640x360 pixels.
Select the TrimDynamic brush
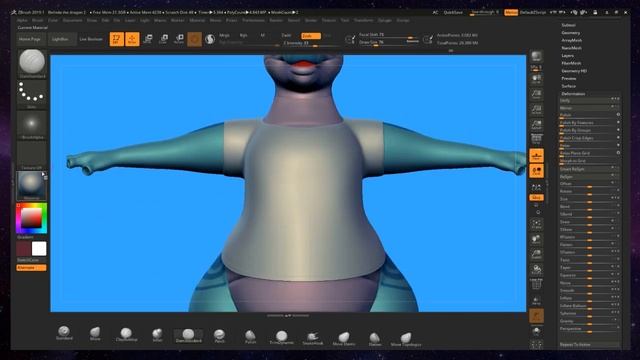click(x=282, y=338)
